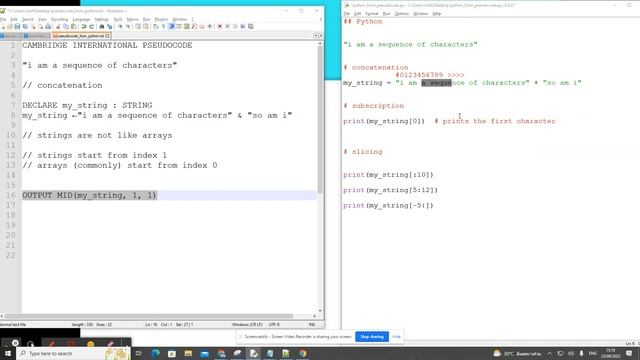The image size is (640, 360).
Task: Open the Format menu in the IDLE window
Action: point(371,13)
